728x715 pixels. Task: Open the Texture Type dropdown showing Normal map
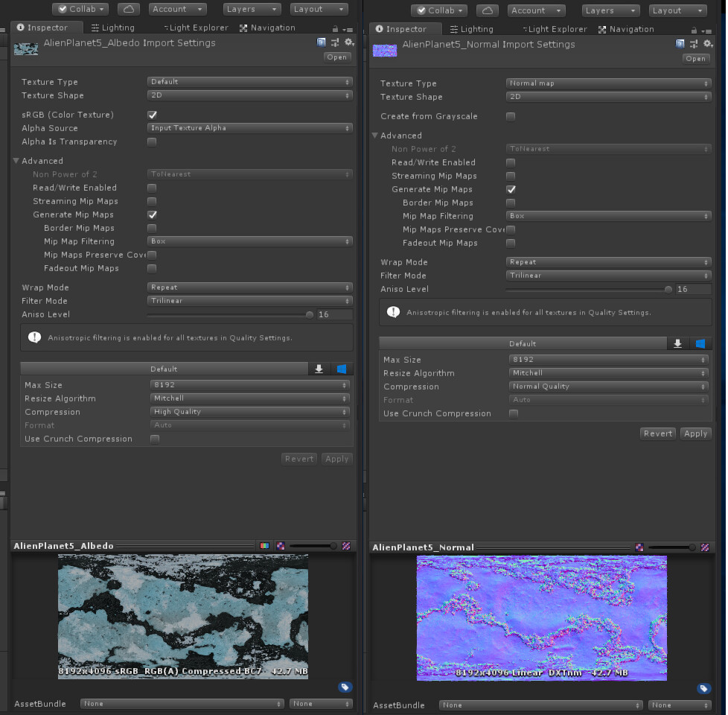(608, 83)
